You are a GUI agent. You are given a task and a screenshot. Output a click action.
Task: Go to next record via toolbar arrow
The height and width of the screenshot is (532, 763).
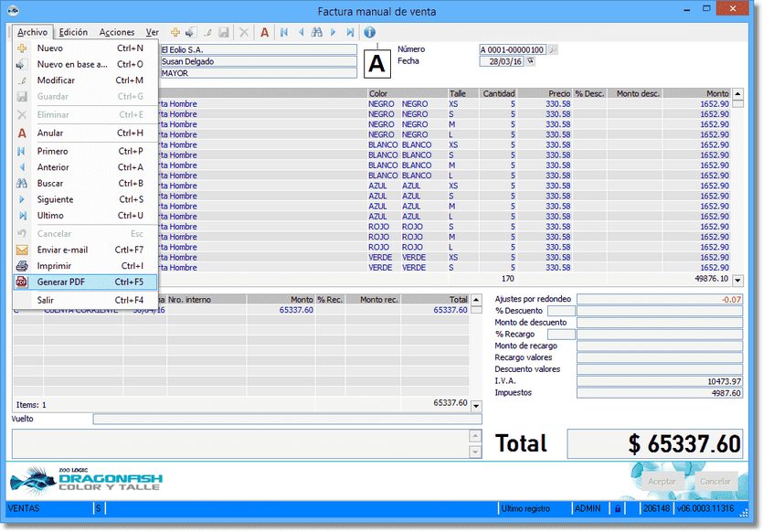[334, 33]
